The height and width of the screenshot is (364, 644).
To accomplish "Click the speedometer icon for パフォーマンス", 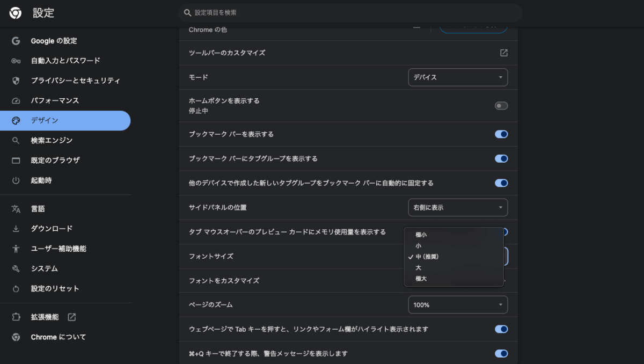I will [x=16, y=100].
